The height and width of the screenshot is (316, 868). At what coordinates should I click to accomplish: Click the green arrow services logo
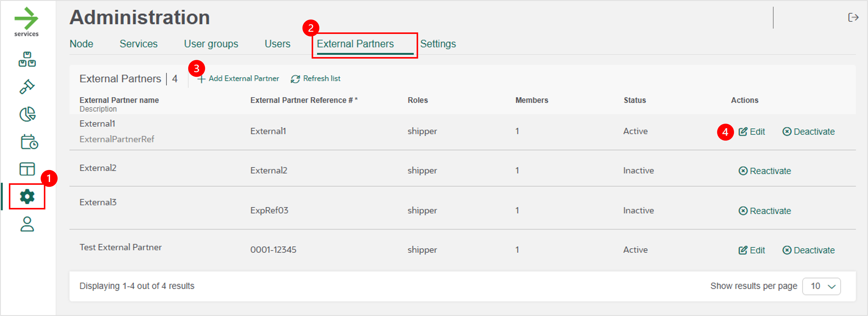point(26,22)
